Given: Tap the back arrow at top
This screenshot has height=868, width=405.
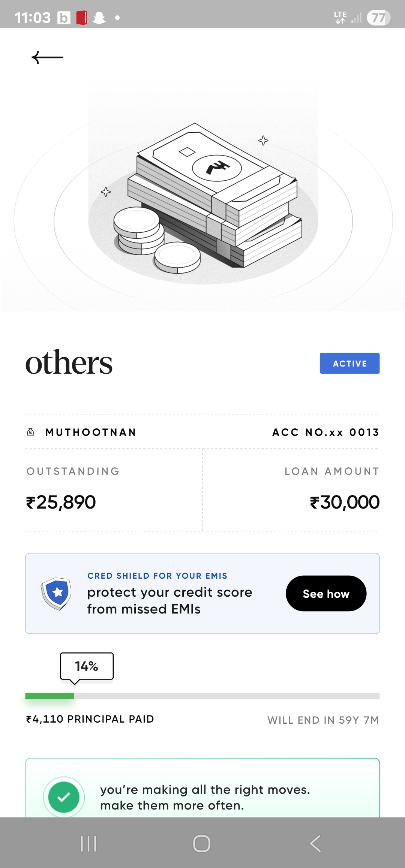Looking at the screenshot, I should coord(47,57).
